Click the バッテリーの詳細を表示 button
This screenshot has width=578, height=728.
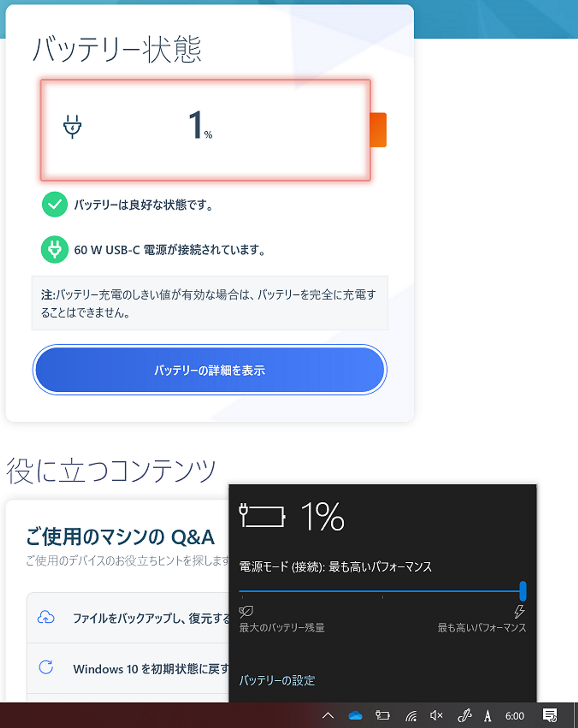click(x=210, y=370)
